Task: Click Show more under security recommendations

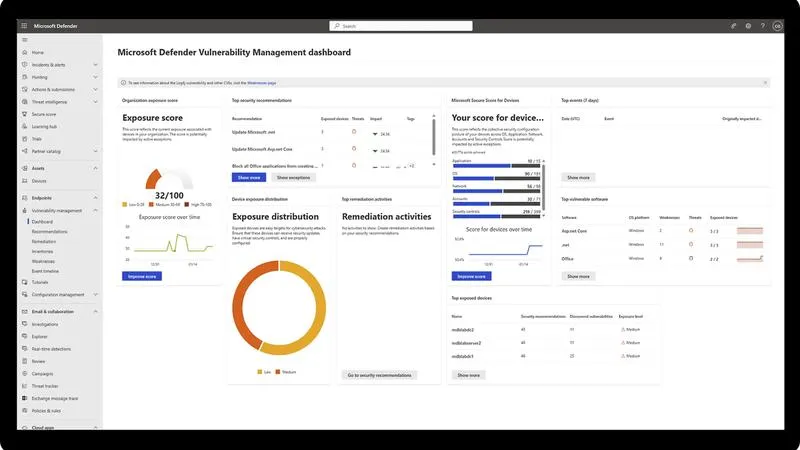Action: [x=249, y=178]
